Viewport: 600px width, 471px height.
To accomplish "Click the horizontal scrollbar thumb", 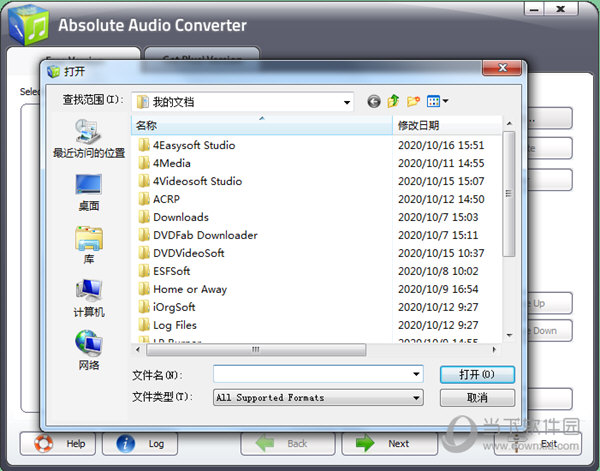I will point(256,349).
